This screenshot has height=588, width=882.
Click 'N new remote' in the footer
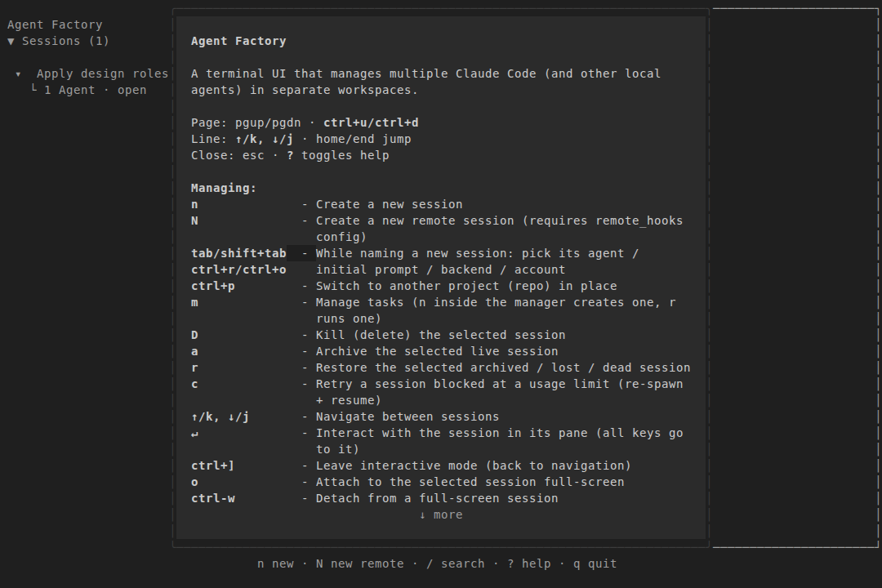(x=359, y=563)
